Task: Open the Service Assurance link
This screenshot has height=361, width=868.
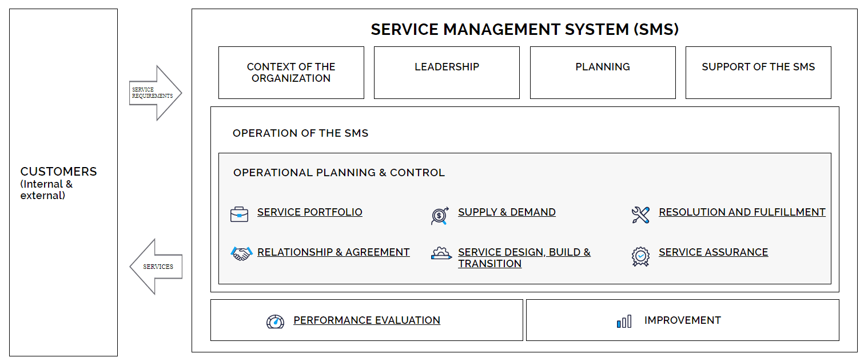Action: tap(713, 252)
